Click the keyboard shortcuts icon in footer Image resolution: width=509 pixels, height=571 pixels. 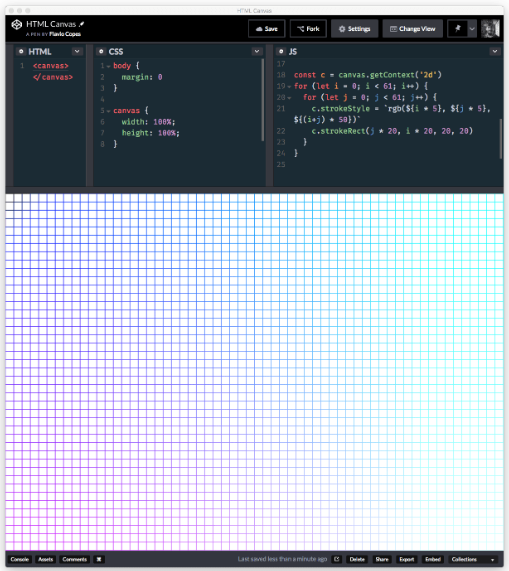point(99,559)
